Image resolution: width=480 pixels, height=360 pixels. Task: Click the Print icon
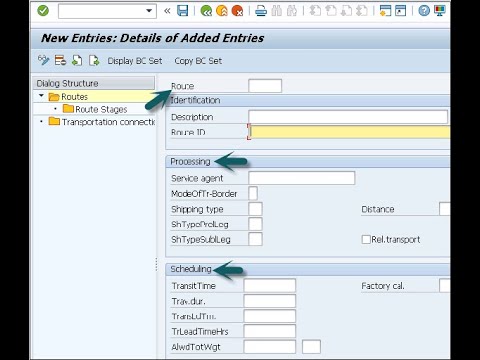[261, 11]
